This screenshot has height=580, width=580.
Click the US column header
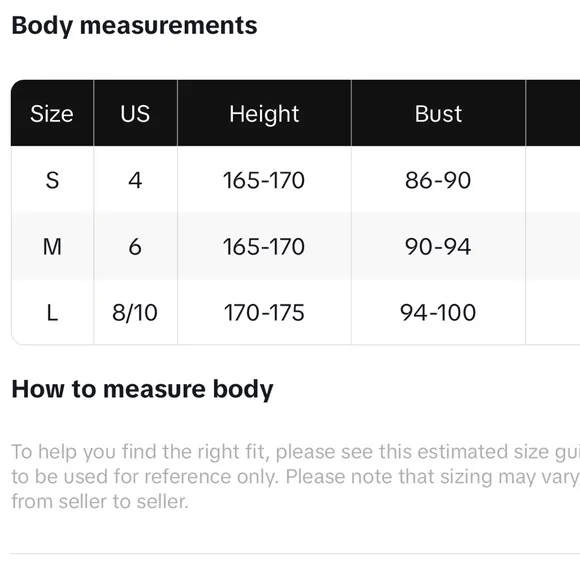point(135,113)
